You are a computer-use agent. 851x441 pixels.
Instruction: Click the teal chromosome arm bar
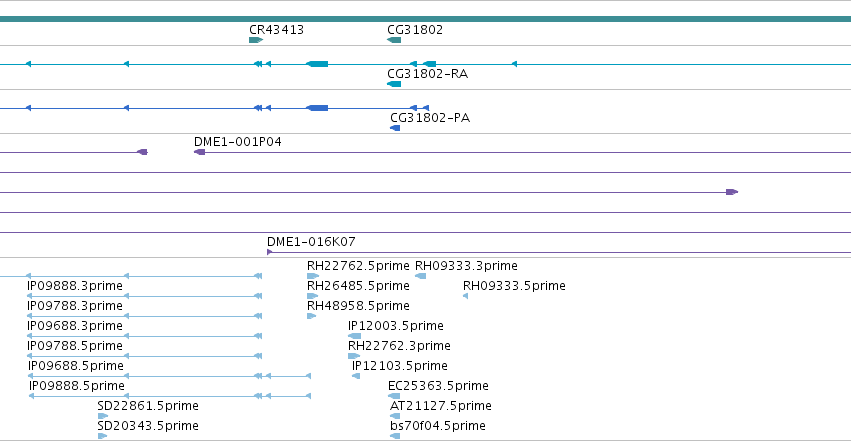[426, 19]
